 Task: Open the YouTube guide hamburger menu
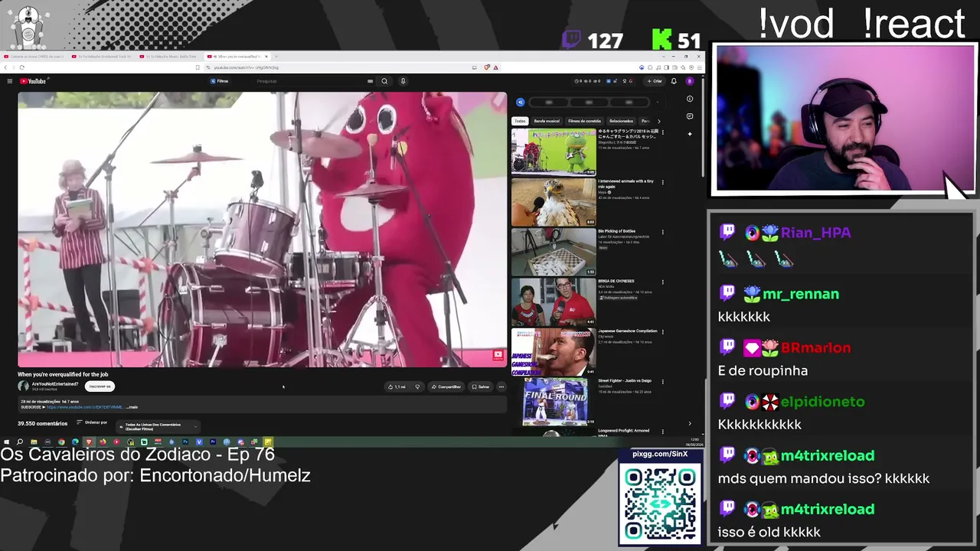(9, 81)
